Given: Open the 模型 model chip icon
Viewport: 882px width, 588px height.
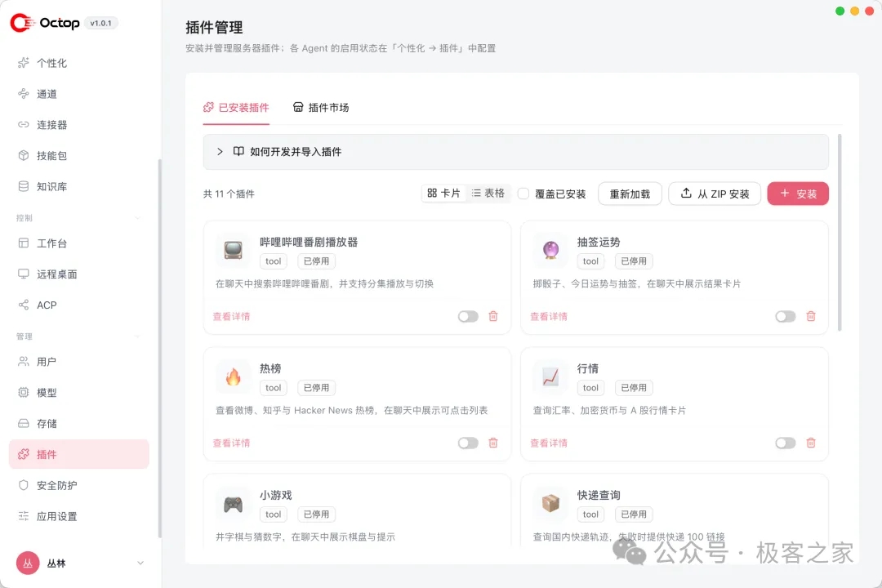Looking at the screenshot, I should point(23,392).
